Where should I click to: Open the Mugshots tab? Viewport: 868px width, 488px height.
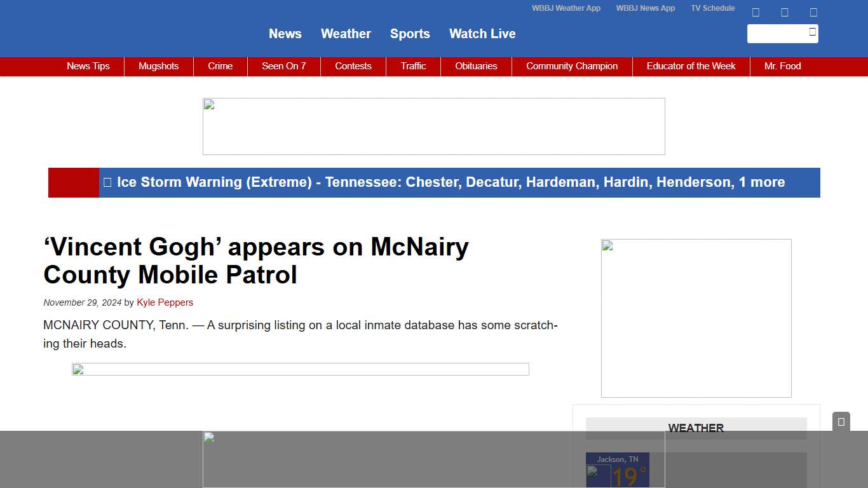158,66
